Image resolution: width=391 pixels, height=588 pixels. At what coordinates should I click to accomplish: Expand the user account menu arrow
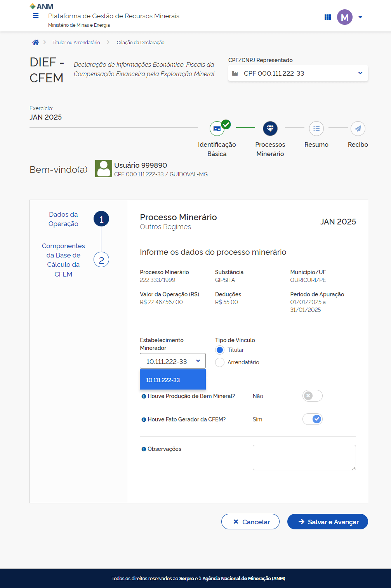360,17
